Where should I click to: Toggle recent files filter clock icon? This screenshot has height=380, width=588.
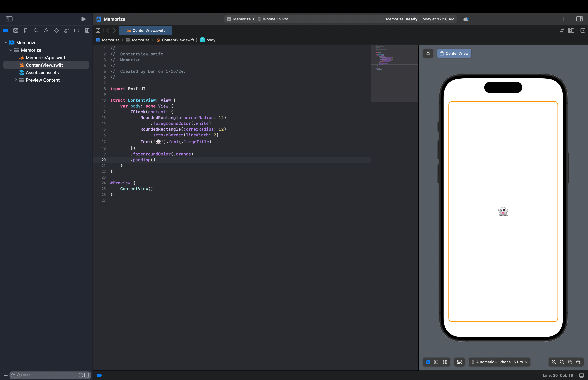pos(81,375)
